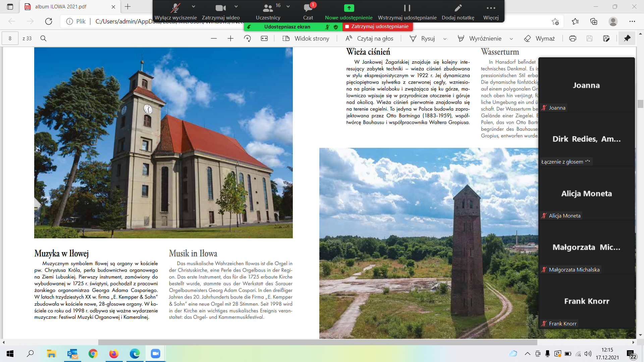The height and width of the screenshot is (362, 644).
Task: Expand the Wyróżnienie dropdown arrow
Action: click(x=511, y=39)
